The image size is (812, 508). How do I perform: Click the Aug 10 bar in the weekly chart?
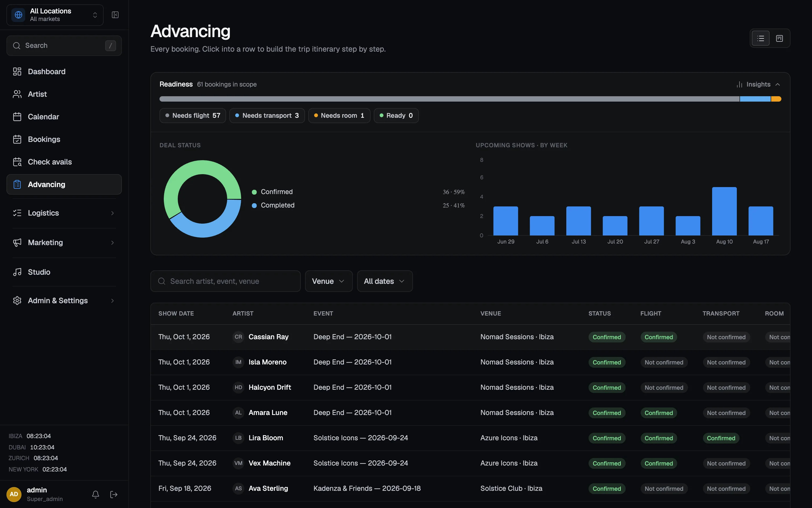point(724,211)
